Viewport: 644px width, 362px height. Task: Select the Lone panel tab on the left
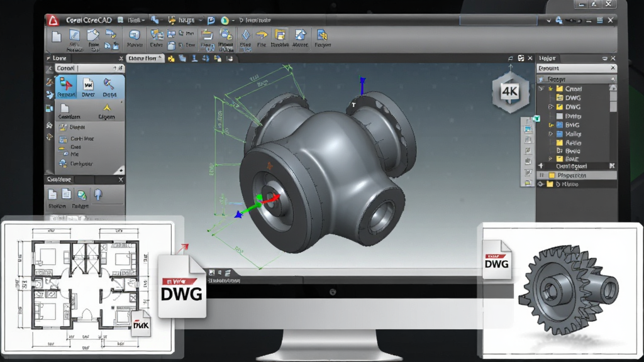tap(59, 58)
